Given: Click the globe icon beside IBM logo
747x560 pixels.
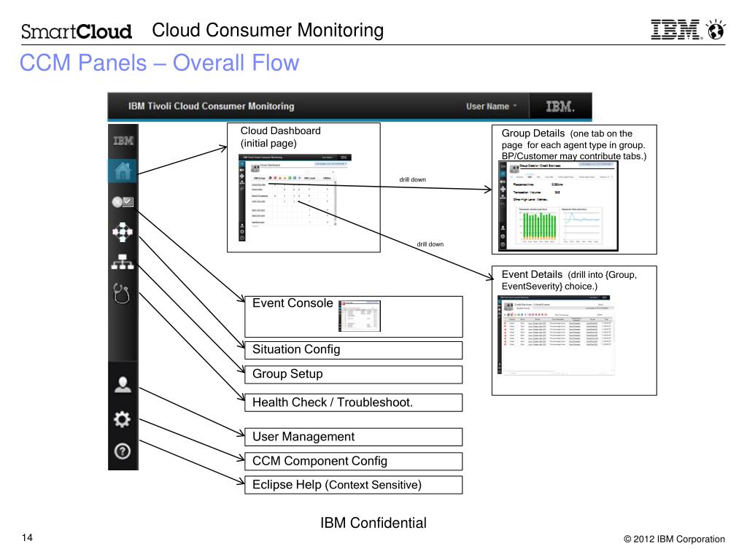Looking at the screenshot, I should click(716, 29).
